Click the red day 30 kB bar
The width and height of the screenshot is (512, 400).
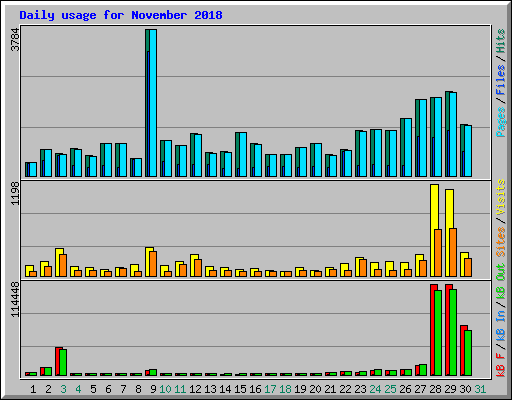[x=462, y=350]
